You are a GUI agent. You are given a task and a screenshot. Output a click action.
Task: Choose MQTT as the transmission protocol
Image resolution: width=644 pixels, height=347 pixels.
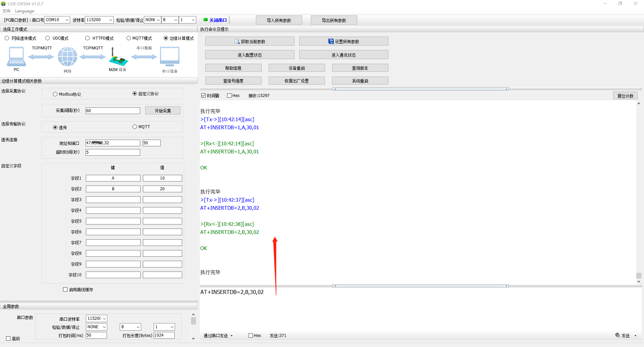point(135,127)
